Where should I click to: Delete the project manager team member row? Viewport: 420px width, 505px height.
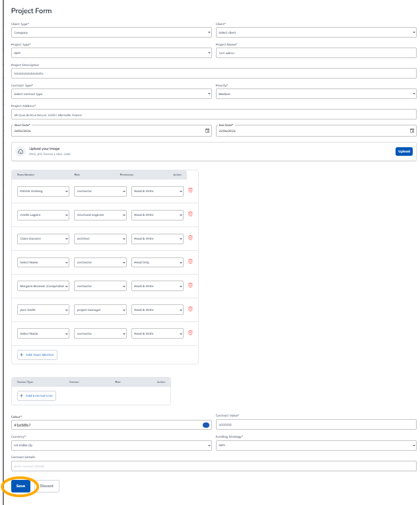tap(190, 309)
